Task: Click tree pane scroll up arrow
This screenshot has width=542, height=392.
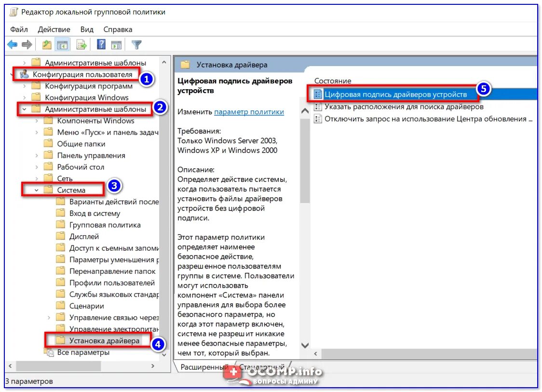Action: click(164, 62)
